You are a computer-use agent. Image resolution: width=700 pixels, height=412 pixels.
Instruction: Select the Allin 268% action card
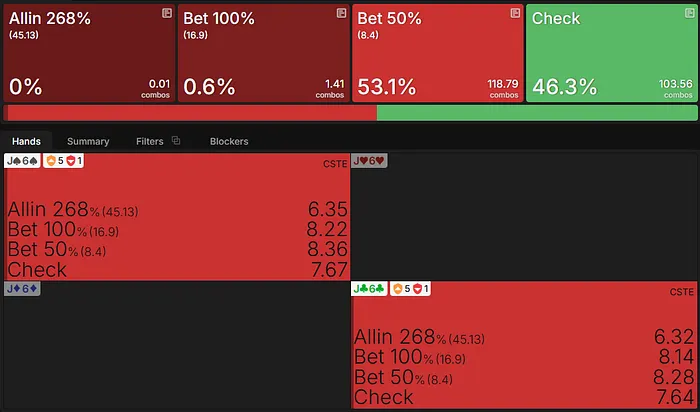click(x=89, y=52)
